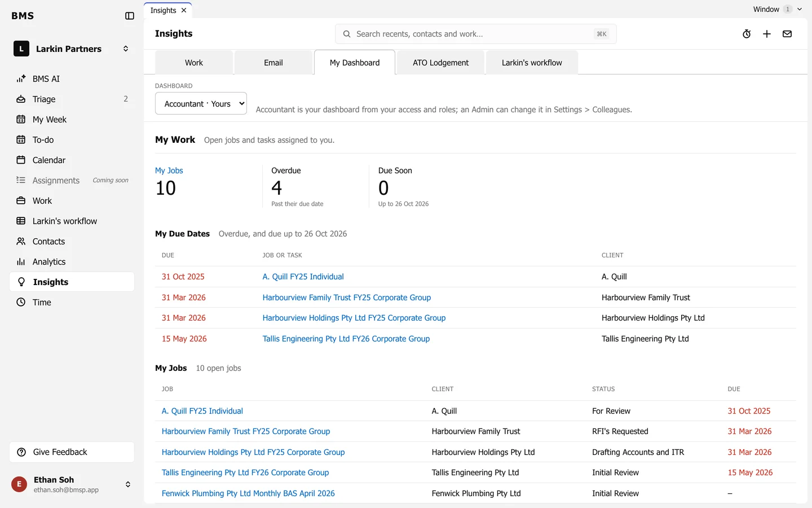The height and width of the screenshot is (508, 812).
Task: Open Harbourview Family Trust job in My Jobs
Action: [246, 431]
